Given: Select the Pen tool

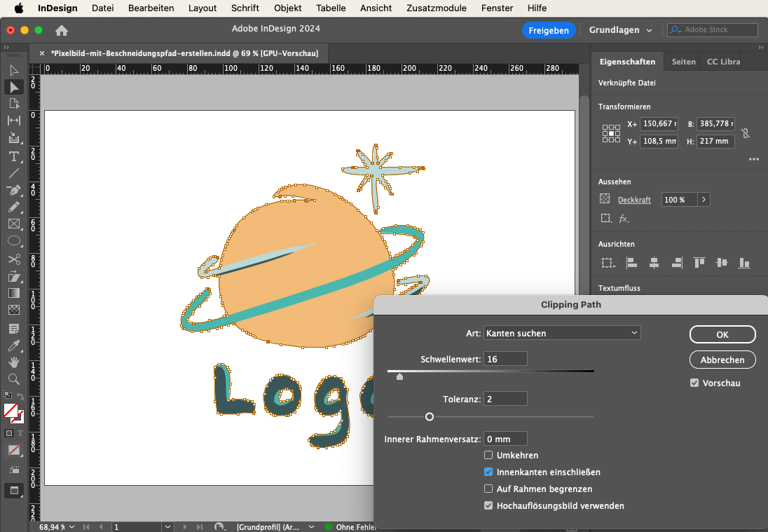Looking at the screenshot, I should pyautogui.click(x=14, y=191).
